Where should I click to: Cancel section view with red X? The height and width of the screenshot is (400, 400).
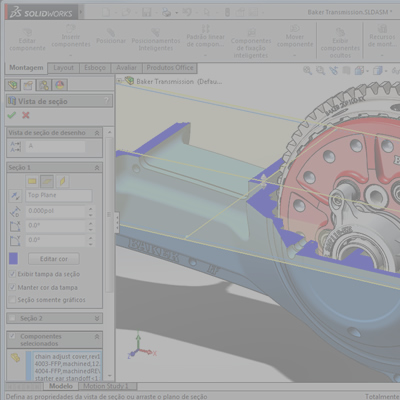click(26, 115)
